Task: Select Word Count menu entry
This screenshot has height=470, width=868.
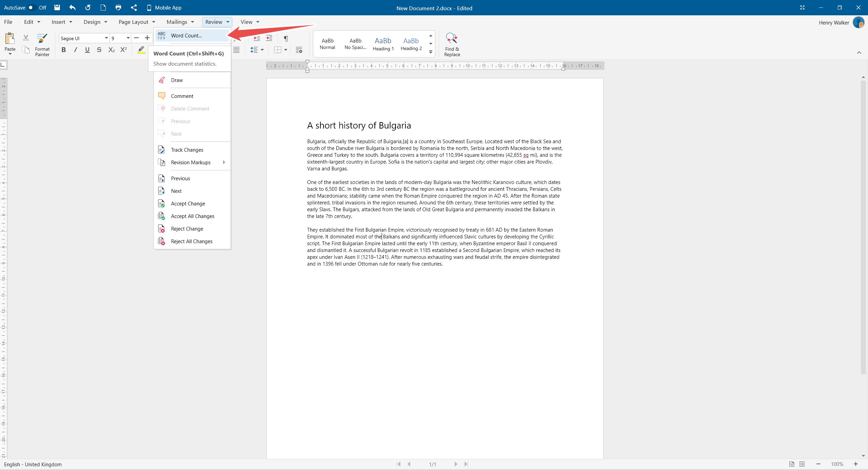Action: point(186,36)
